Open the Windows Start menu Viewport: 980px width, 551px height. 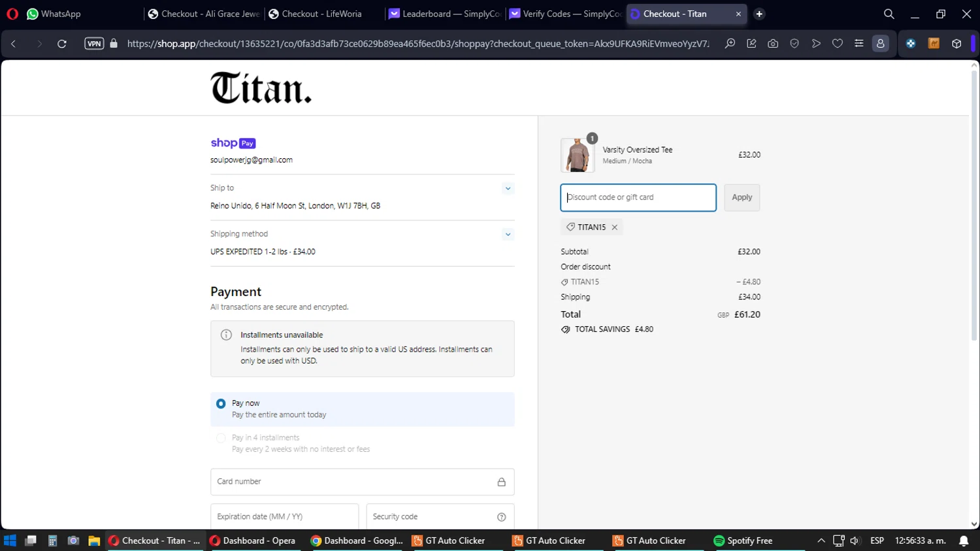pos(10,541)
